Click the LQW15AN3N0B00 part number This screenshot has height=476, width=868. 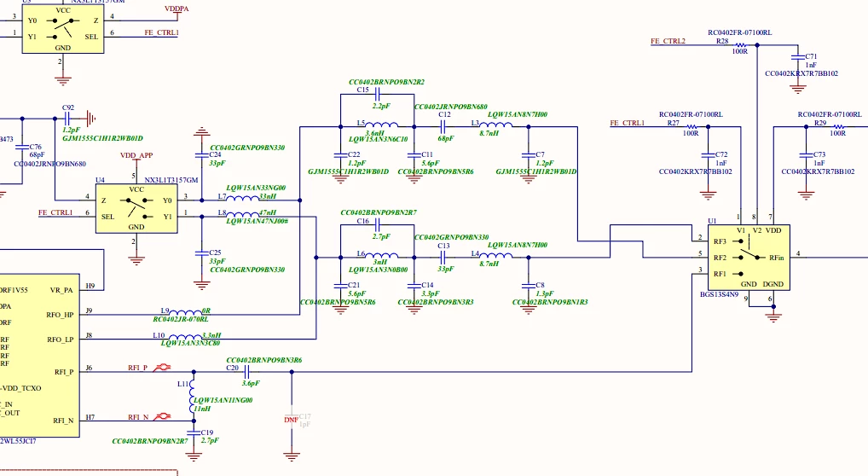coord(378,270)
